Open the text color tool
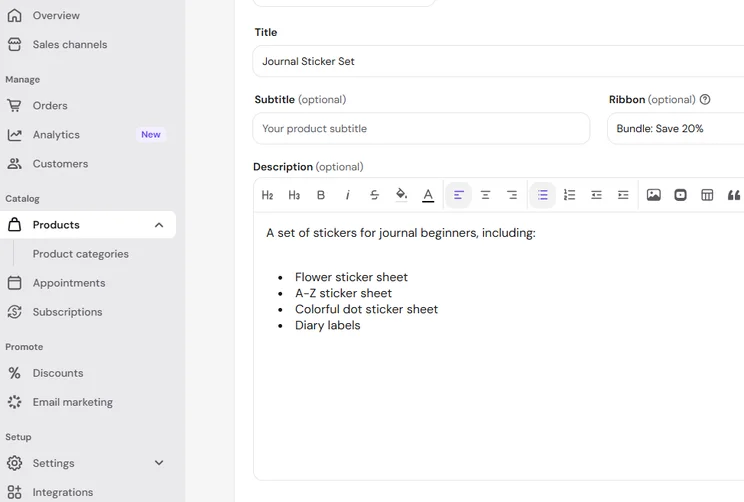The height and width of the screenshot is (502, 744). point(428,195)
